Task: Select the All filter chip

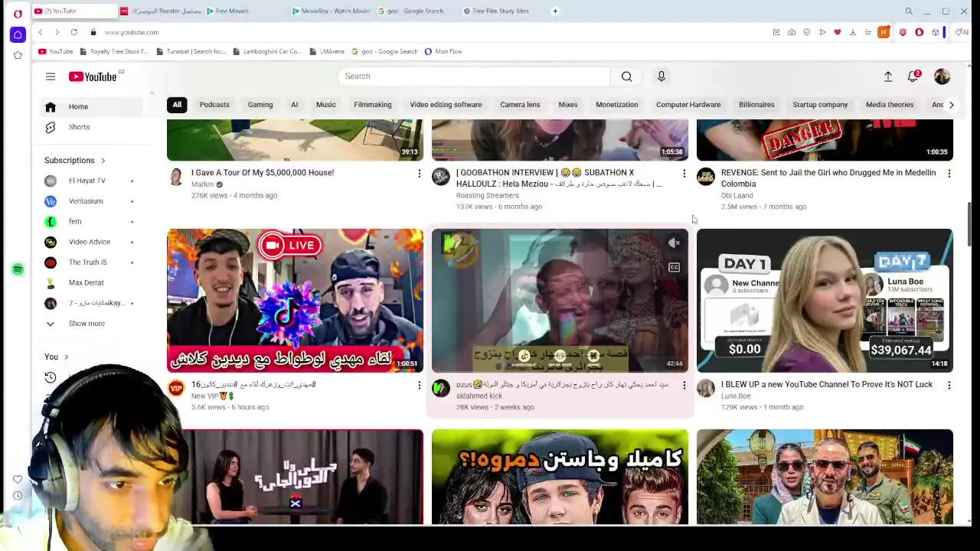Action: click(x=177, y=105)
